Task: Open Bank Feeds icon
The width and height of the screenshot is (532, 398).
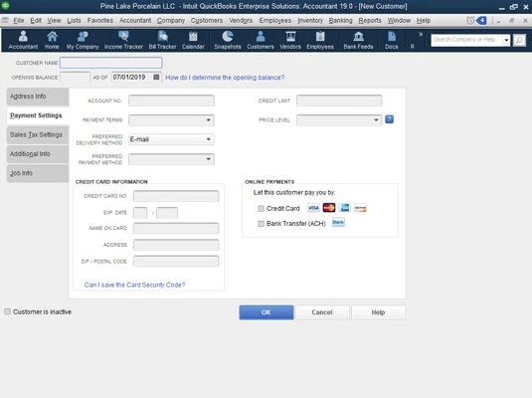Action: click(358, 40)
